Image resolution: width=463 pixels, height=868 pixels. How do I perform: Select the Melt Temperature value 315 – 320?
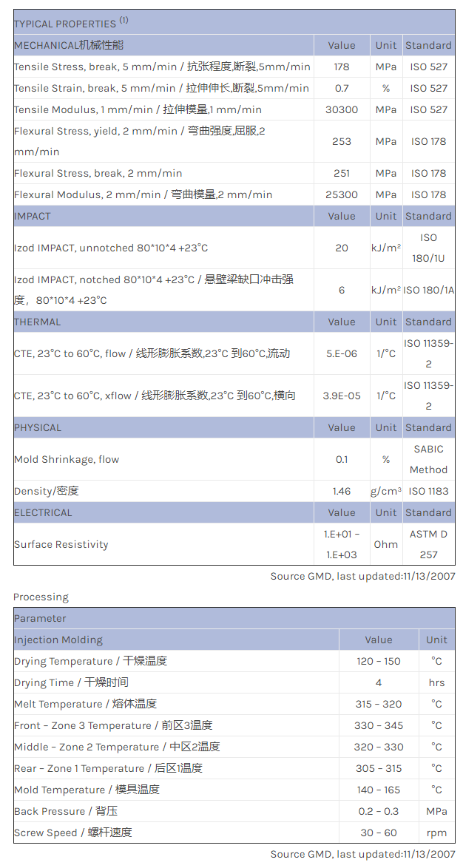(379, 704)
